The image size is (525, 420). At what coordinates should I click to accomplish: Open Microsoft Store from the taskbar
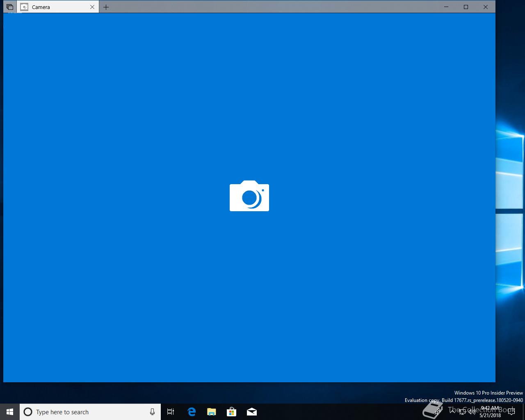coord(232,412)
